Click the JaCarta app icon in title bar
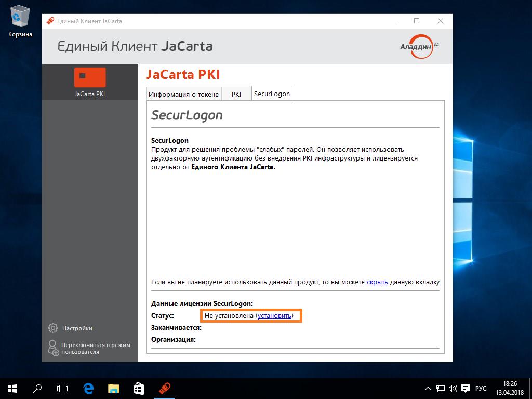The image size is (532, 399). [x=50, y=21]
